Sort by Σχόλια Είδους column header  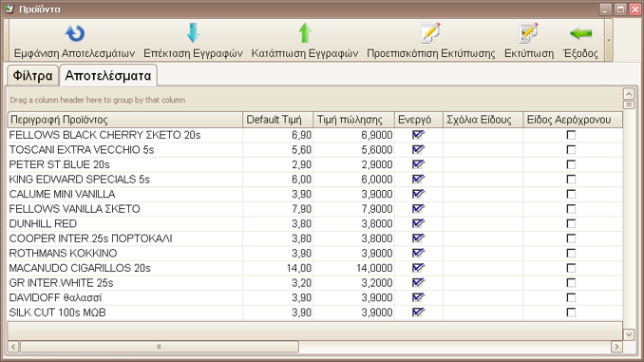(483, 120)
